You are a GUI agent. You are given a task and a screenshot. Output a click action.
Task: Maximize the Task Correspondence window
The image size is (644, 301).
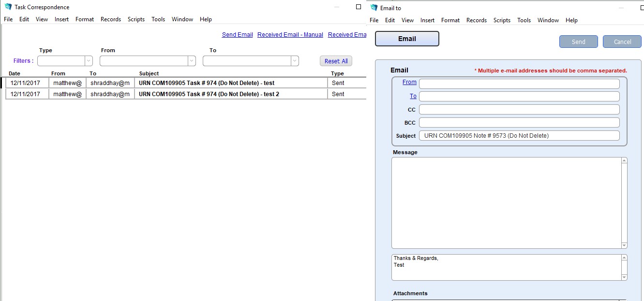(359, 7)
